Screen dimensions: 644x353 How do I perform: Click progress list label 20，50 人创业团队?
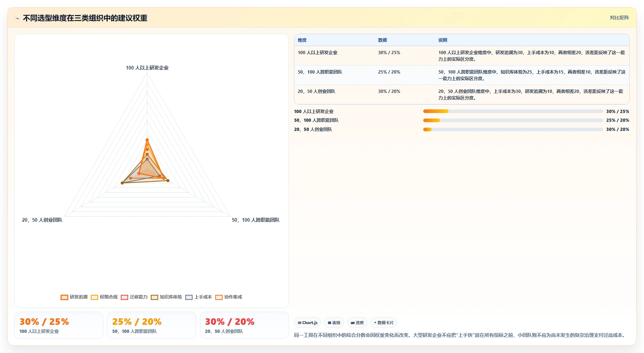[x=313, y=129]
